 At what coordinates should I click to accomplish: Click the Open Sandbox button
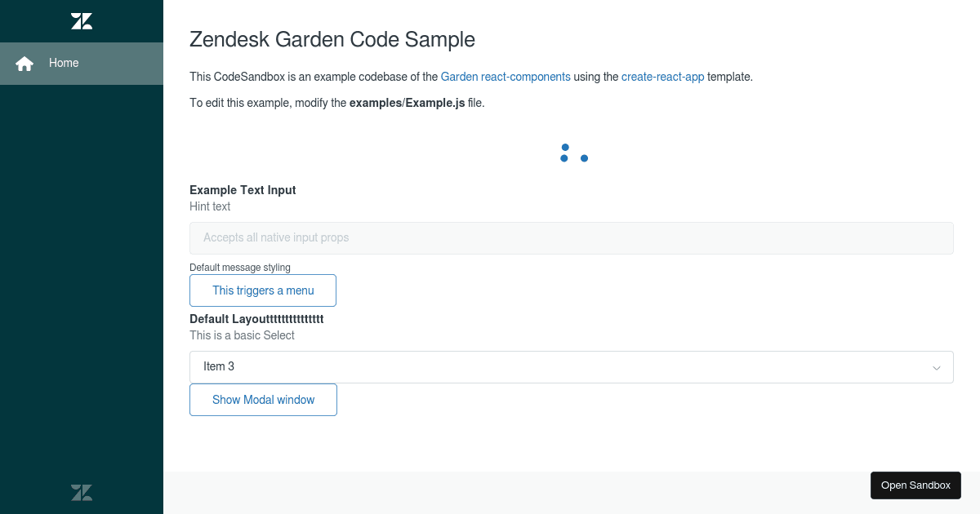pyautogui.click(x=915, y=485)
